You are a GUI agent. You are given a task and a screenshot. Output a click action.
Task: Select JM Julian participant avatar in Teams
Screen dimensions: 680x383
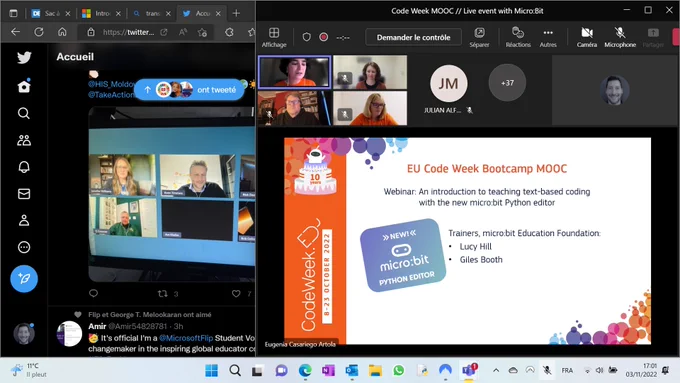[x=448, y=83]
